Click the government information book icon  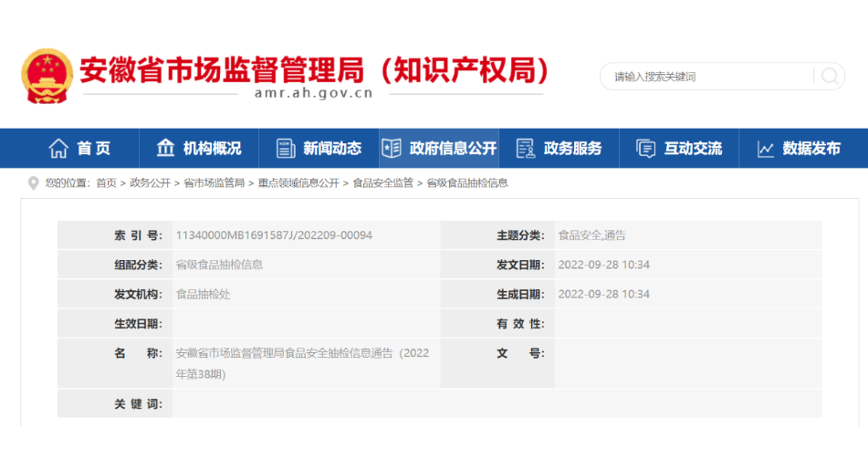click(x=392, y=149)
